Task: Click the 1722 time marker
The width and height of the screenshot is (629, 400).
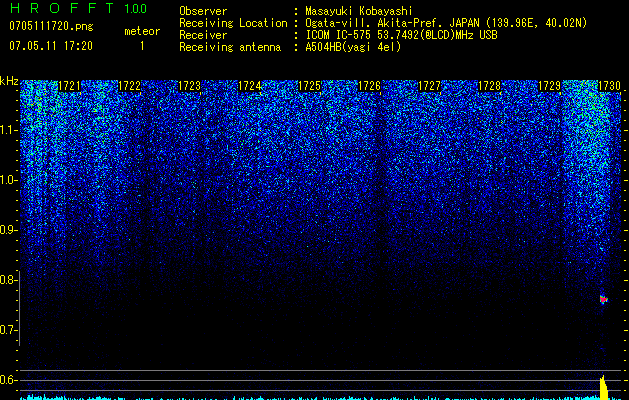Action: [130, 86]
